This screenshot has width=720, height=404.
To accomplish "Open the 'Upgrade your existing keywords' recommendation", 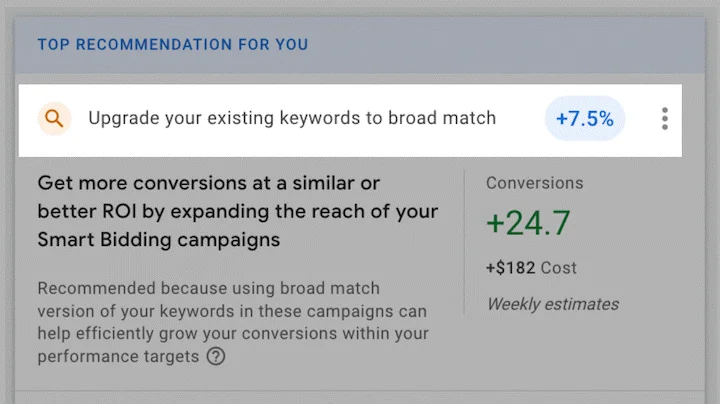I will pos(292,119).
